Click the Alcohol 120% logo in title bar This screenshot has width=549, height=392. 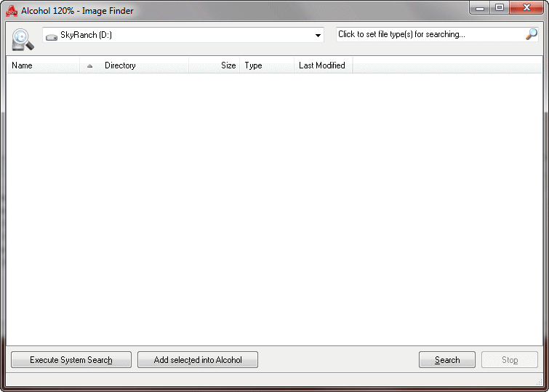(12, 11)
